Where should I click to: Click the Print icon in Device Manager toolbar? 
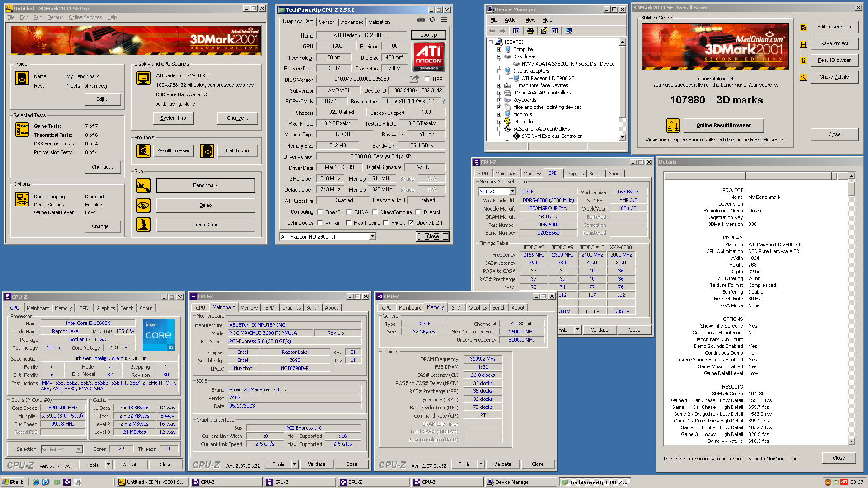[x=530, y=31]
